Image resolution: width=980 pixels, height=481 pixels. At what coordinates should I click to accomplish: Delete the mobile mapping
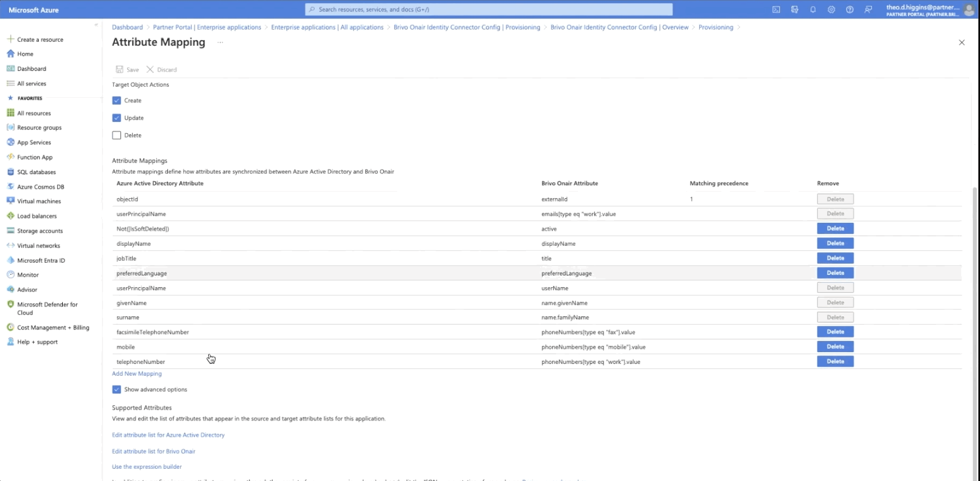click(835, 347)
